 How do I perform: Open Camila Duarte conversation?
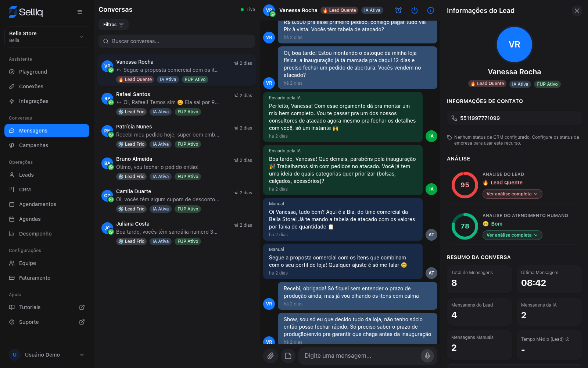point(177,200)
